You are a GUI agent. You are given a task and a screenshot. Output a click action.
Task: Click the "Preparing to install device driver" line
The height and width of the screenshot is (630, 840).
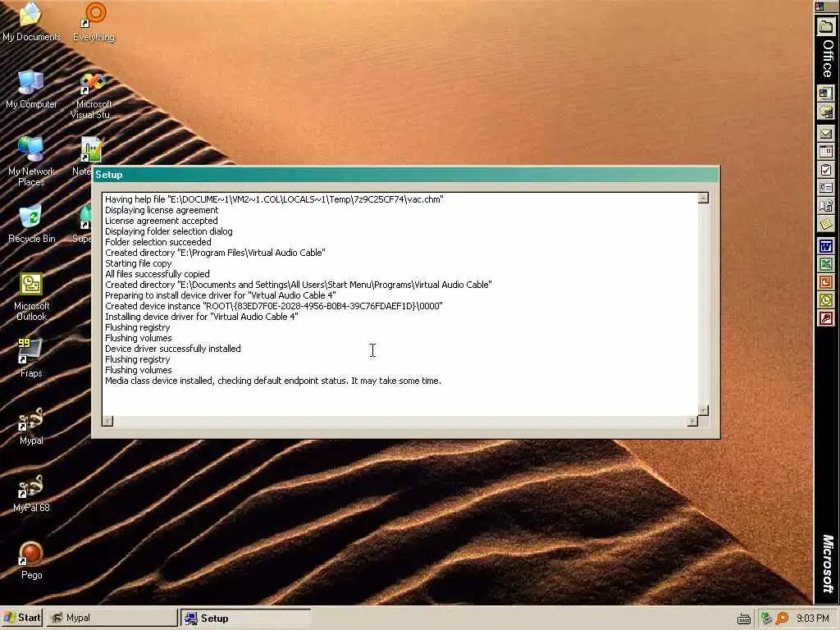click(x=221, y=295)
